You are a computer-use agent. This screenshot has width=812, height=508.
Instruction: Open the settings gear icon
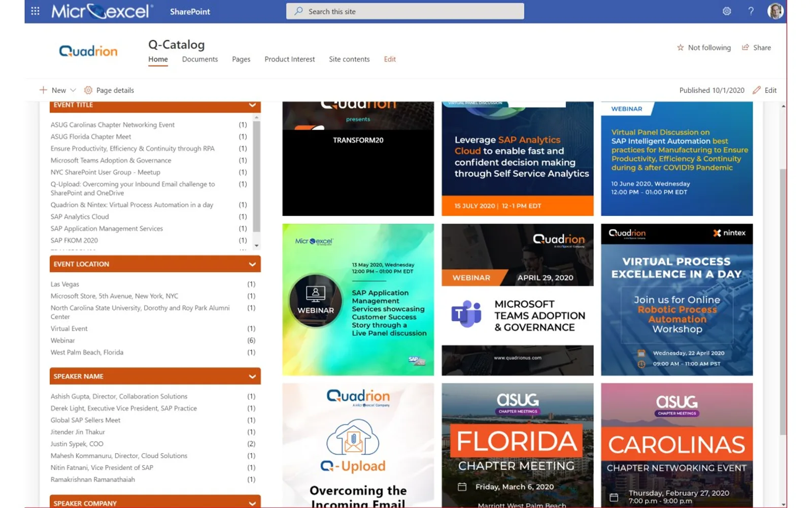click(727, 11)
